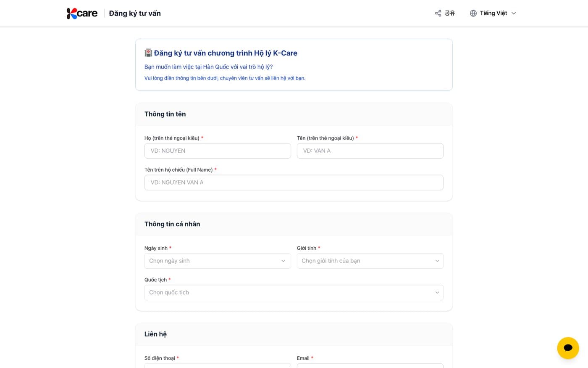This screenshot has height=368, width=588.
Task: Click the hospital emoji in the heading
Action: [148, 53]
